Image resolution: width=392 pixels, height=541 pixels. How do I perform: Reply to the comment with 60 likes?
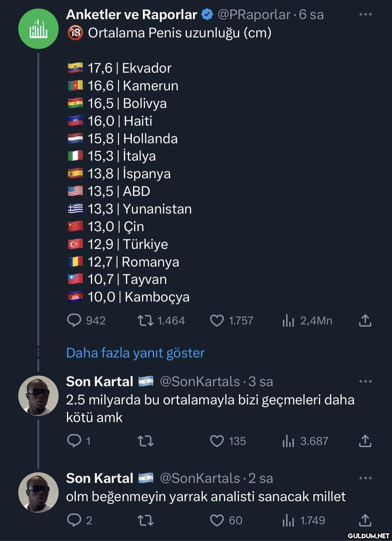(x=73, y=520)
